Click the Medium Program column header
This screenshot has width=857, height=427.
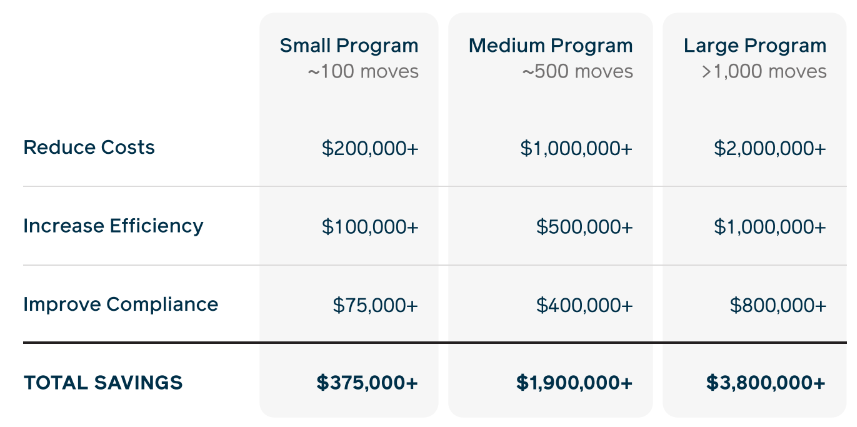tap(550, 46)
